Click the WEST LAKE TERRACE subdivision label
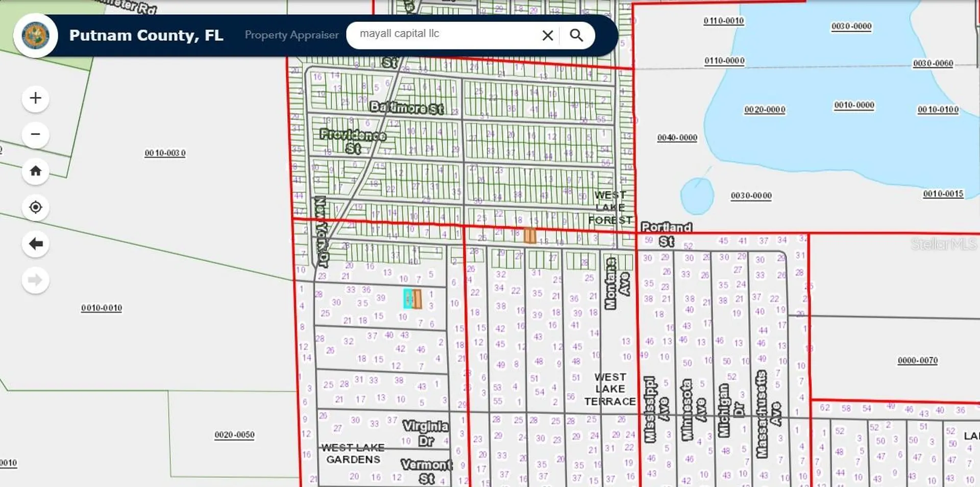Viewport: 980px width, 487px height. click(610, 389)
